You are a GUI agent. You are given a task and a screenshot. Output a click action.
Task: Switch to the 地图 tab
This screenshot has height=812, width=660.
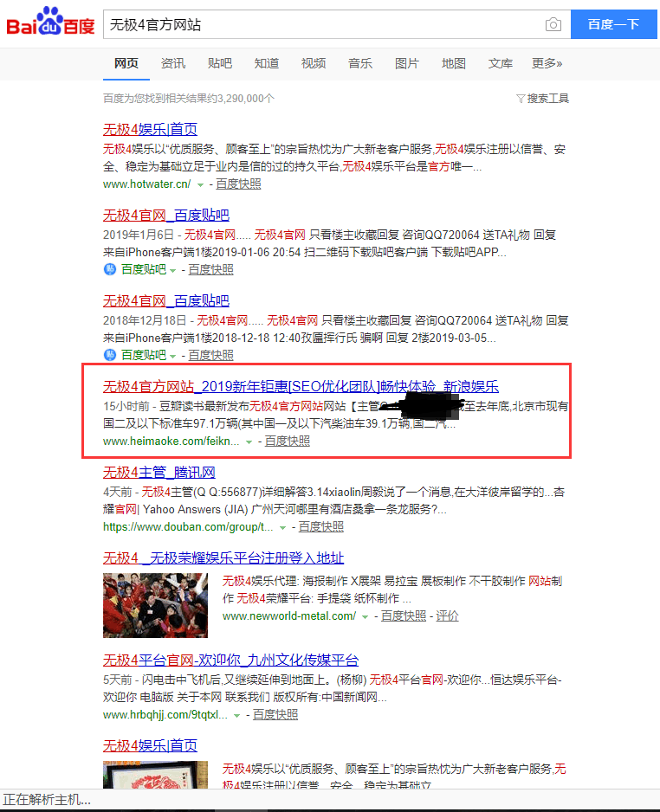(x=453, y=64)
